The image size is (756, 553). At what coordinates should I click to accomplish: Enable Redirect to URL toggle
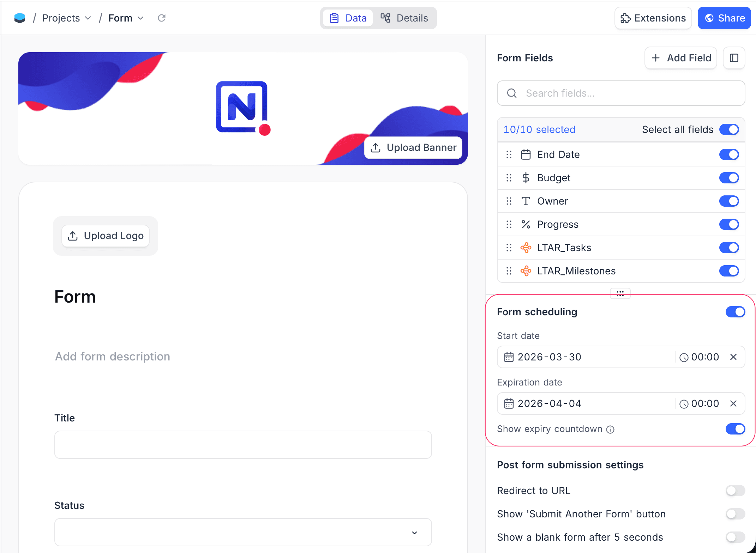[735, 491]
